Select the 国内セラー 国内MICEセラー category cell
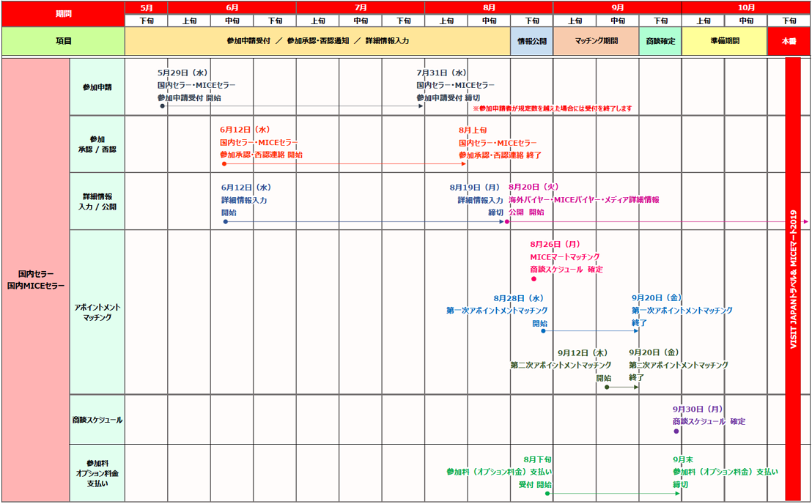This screenshot has width=812, height=504. pyautogui.click(x=36, y=279)
